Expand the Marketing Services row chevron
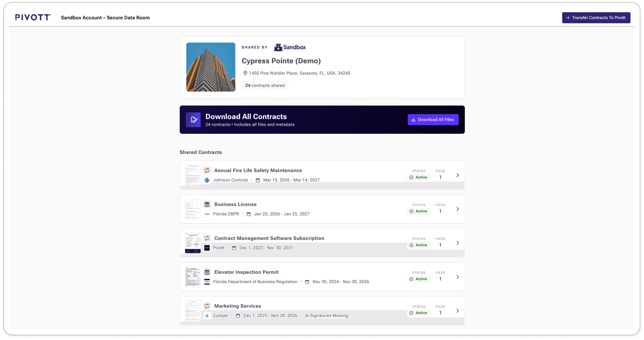This screenshot has width=644, height=340. click(457, 311)
